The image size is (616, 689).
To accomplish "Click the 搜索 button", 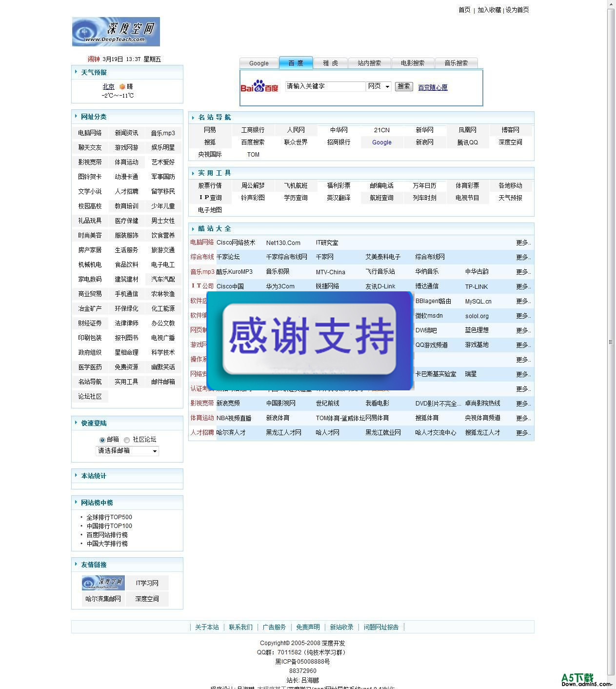I will 404,86.
